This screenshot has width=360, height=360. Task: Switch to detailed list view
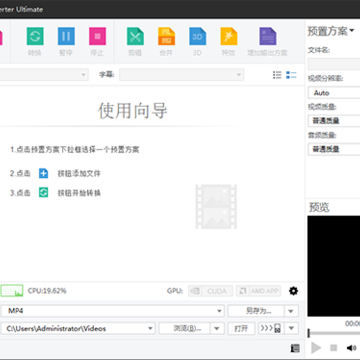click(291, 75)
